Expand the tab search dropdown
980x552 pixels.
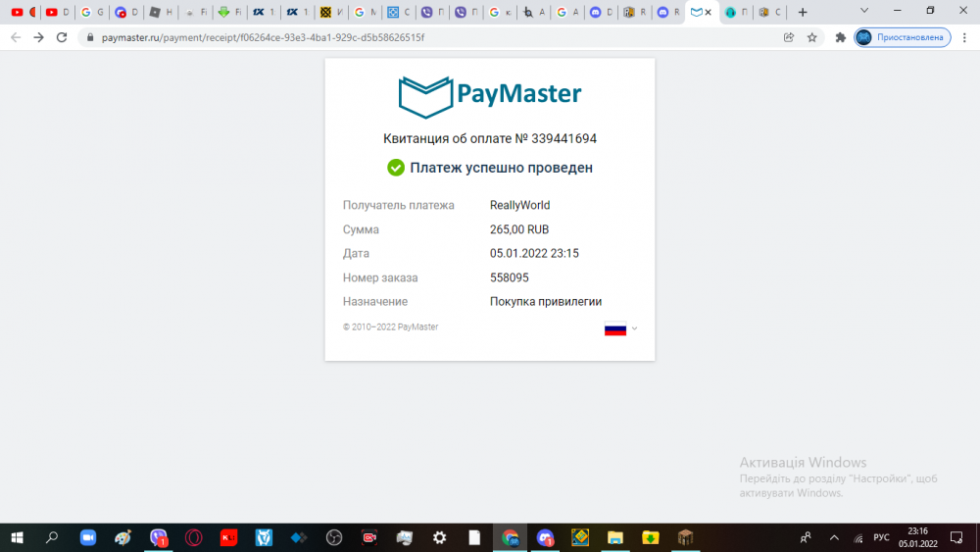coord(864,11)
